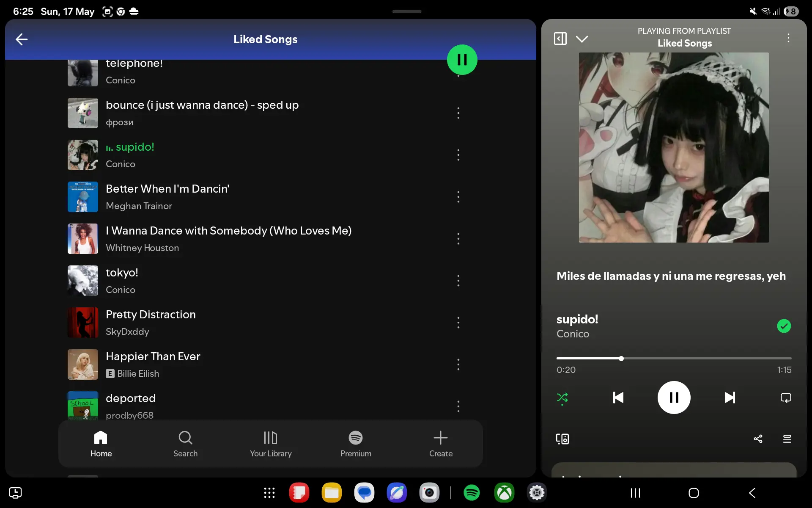Go to home screen with navigation button
This screenshot has width=812, height=508.
pyautogui.click(x=694, y=493)
